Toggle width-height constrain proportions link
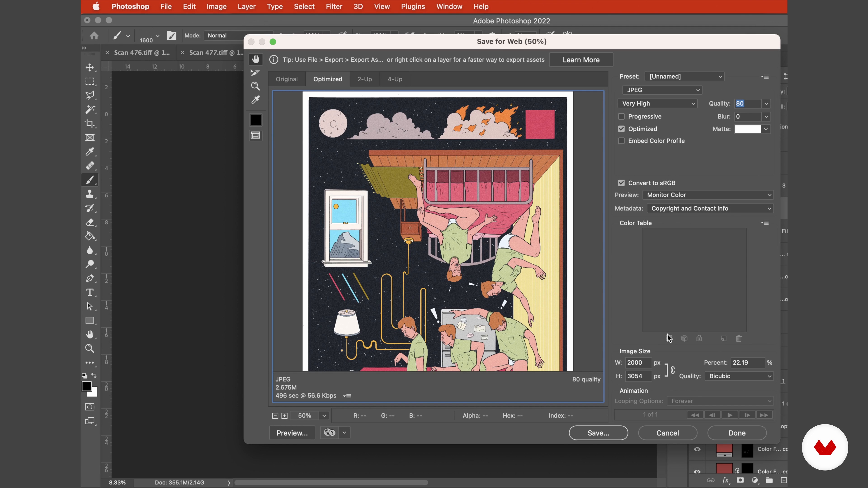868x488 pixels. (673, 370)
